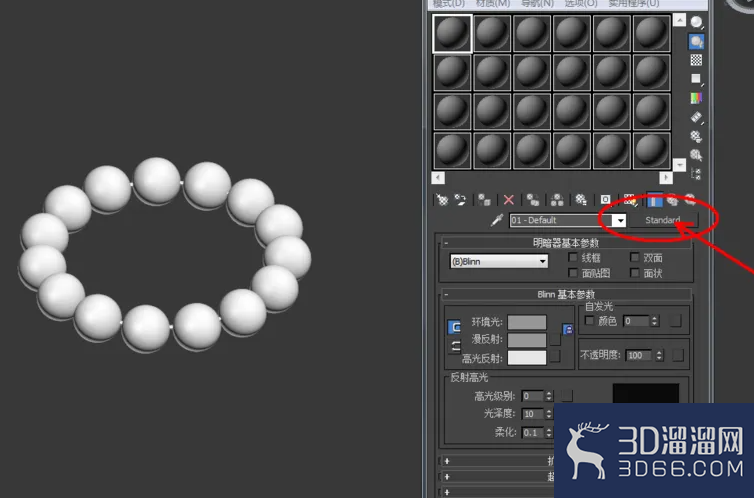The image size is (754, 498).
Task: Toggle the Backlight icon in side toolbar
Action: click(696, 41)
